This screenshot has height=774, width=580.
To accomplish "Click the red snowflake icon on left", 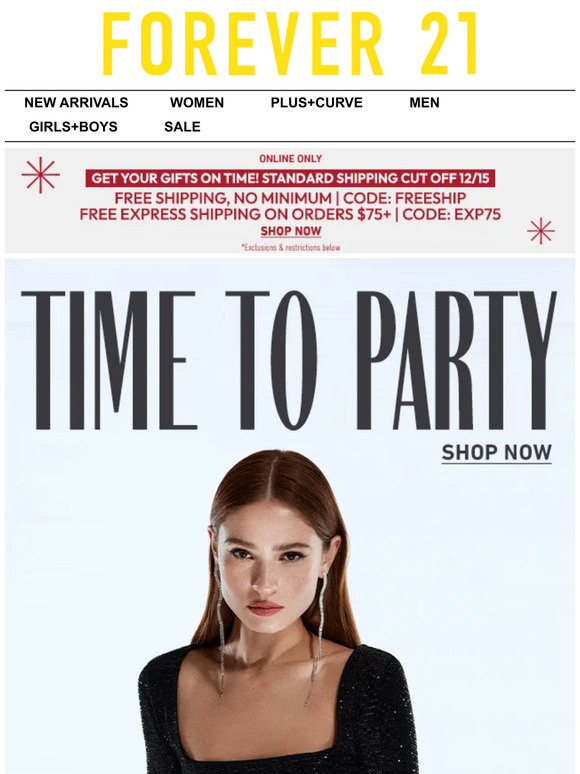I will tap(40, 175).
